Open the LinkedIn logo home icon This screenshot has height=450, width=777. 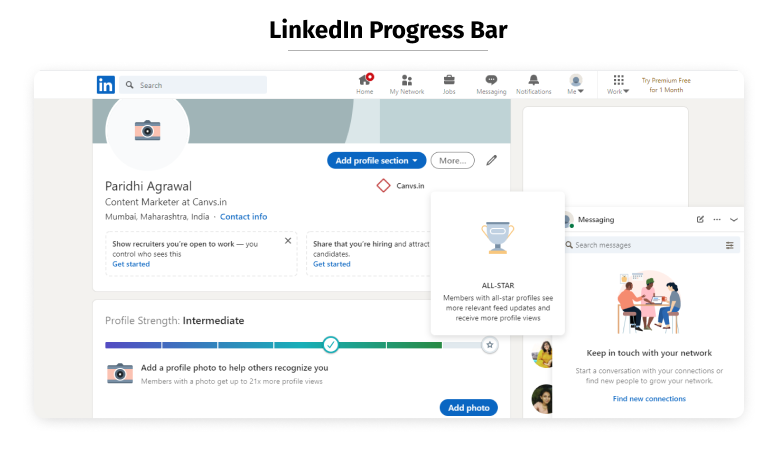pos(106,85)
